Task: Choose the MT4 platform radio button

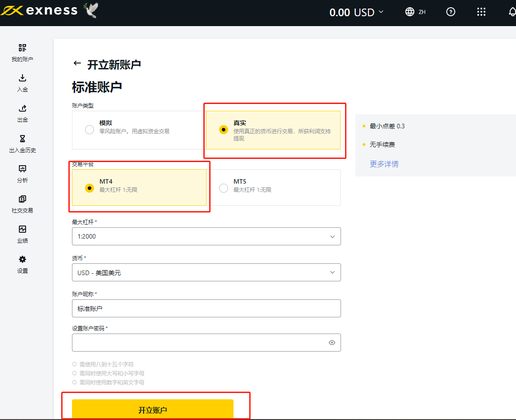Action: 90,188
